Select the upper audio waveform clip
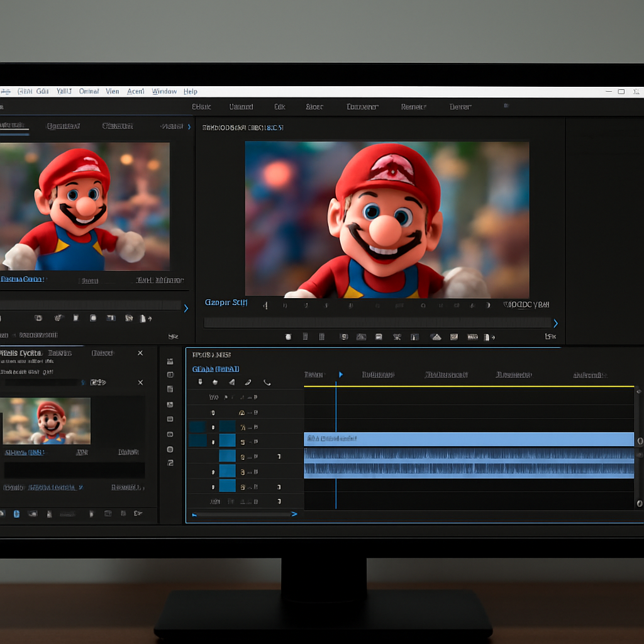644x644 pixels. [x=469, y=454]
